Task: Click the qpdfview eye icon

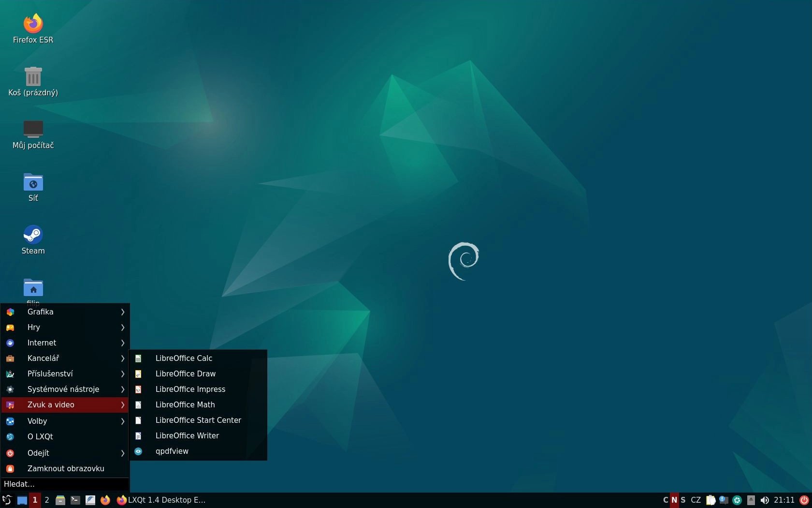Action: click(x=138, y=451)
